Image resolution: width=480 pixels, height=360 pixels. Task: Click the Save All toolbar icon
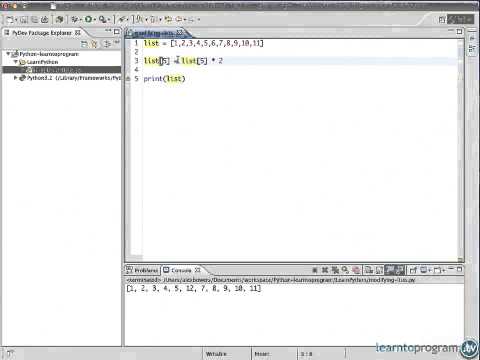[x=34, y=20]
